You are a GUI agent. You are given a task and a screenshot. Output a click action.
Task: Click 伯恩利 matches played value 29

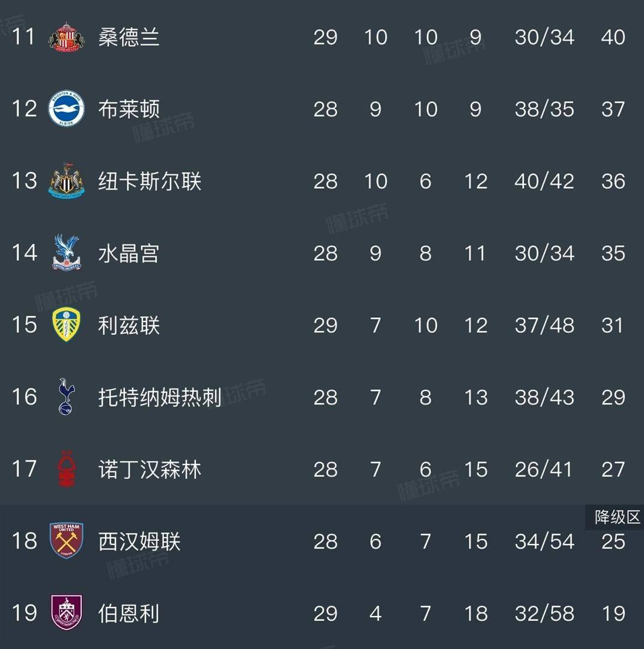click(326, 614)
